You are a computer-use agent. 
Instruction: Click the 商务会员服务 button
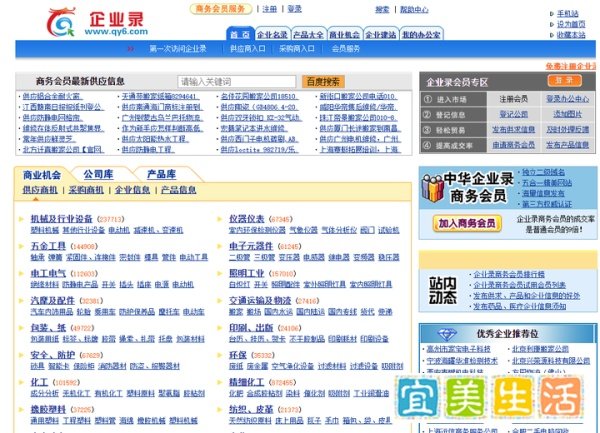tap(220, 9)
